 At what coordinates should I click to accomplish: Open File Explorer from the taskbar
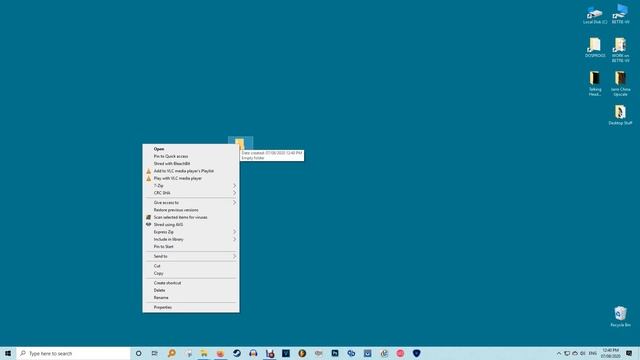click(204, 353)
